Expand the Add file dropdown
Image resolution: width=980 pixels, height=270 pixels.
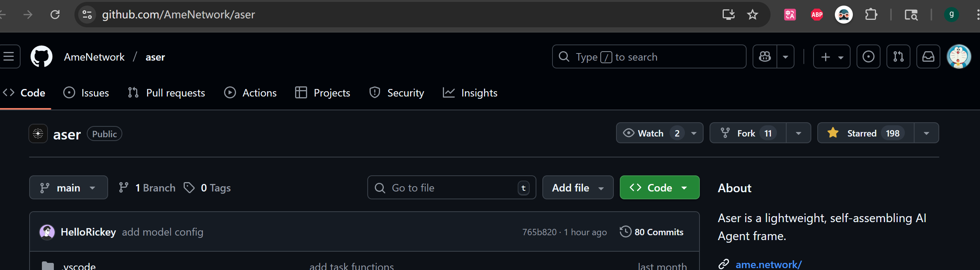point(578,187)
